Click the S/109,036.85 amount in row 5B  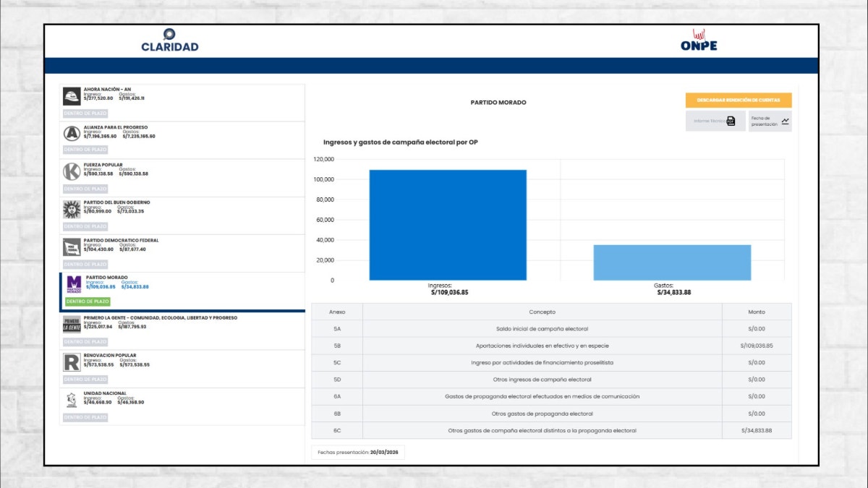pyautogui.click(x=757, y=346)
